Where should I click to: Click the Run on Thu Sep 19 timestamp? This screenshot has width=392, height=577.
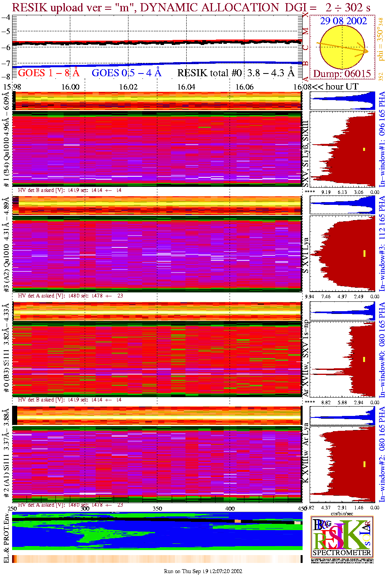203,571
